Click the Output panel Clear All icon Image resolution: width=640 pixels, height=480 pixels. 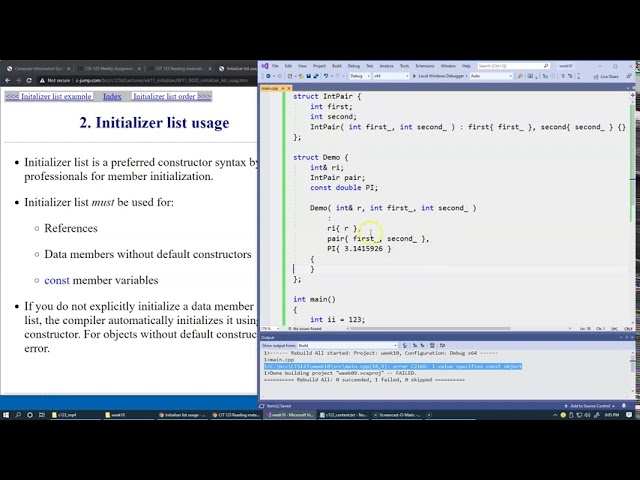[432, 345]
